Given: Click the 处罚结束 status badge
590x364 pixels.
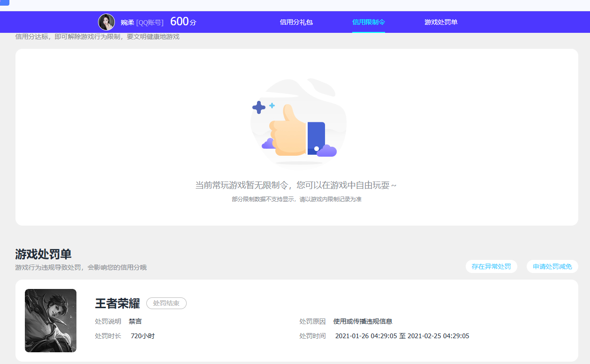Looking at the screenshot, I should [166, 303].
